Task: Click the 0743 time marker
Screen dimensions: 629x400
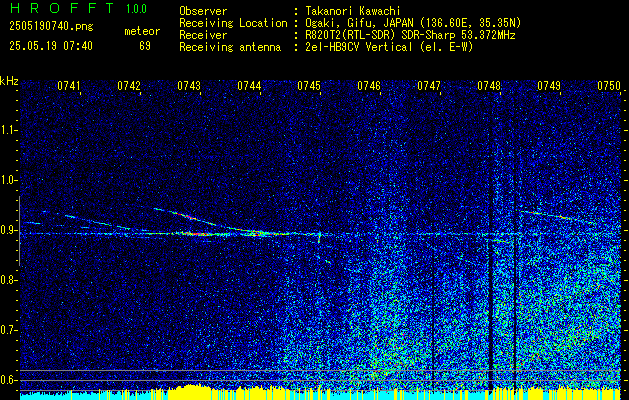Action: pyautogui.click(x=189, y=86)
